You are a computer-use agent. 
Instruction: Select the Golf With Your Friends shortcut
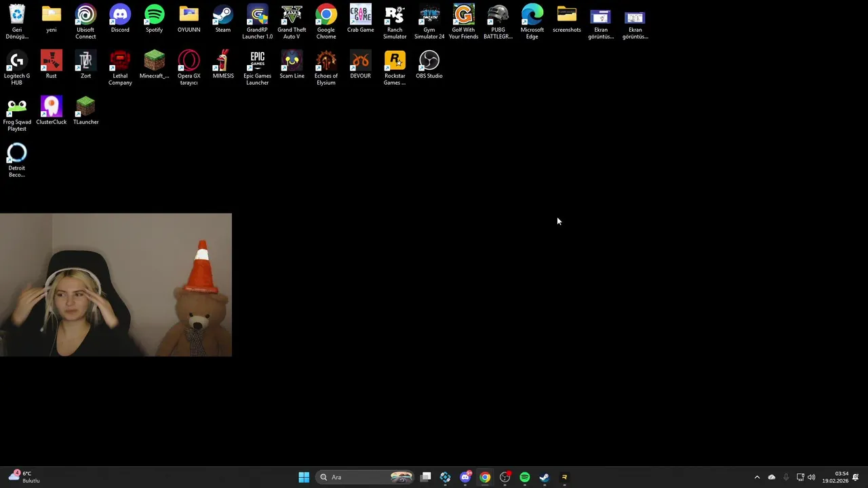pos(463,22)
